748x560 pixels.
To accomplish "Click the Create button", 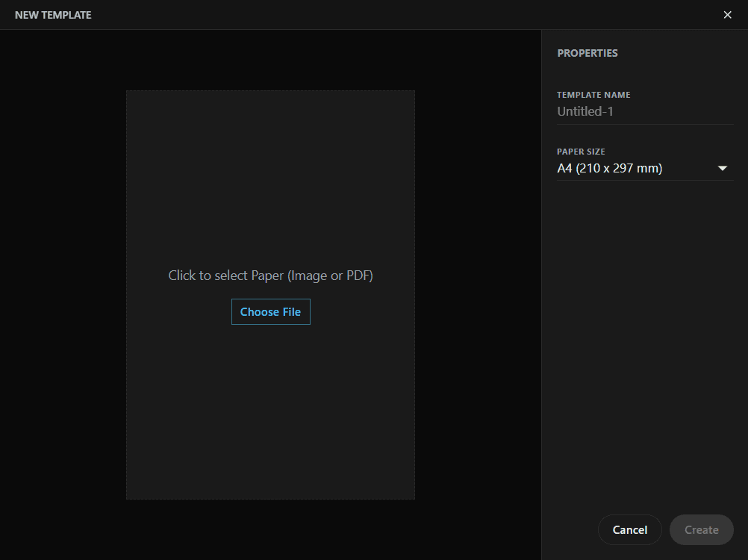I will [x=701, y=530].
